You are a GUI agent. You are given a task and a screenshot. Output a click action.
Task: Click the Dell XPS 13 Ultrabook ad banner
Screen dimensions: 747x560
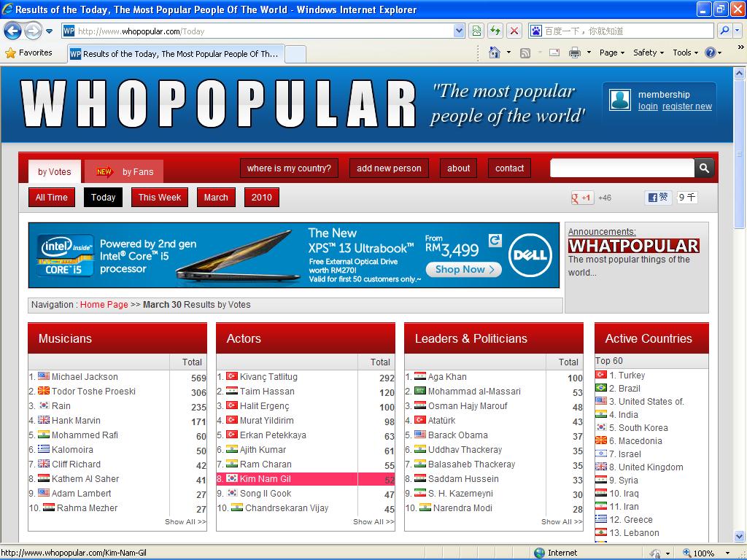click(x=294, y=255)
